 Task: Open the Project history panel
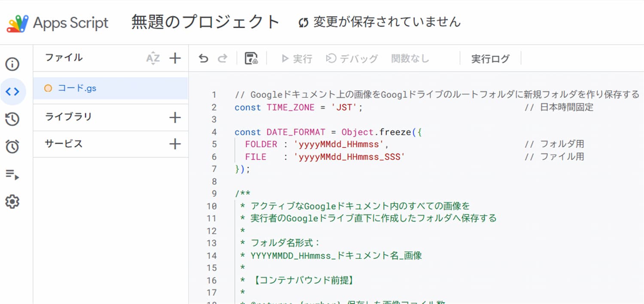(13, 119)
